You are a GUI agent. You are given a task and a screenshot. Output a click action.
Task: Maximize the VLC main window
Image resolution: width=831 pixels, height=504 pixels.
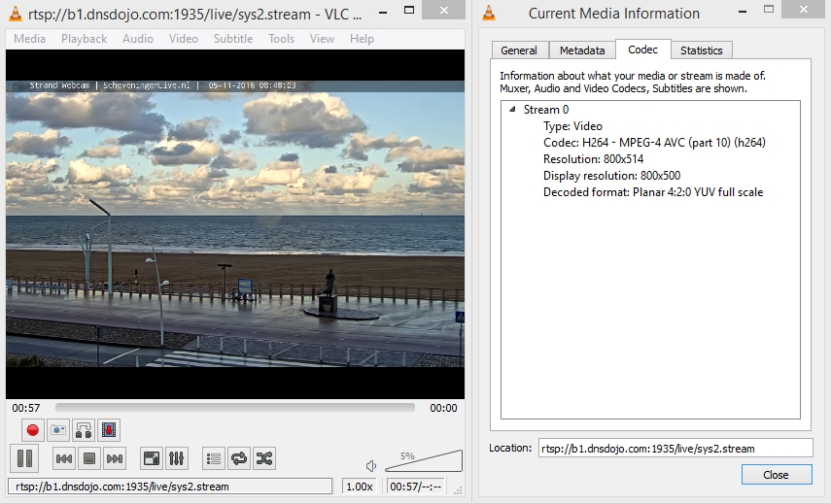click(409, 10)
